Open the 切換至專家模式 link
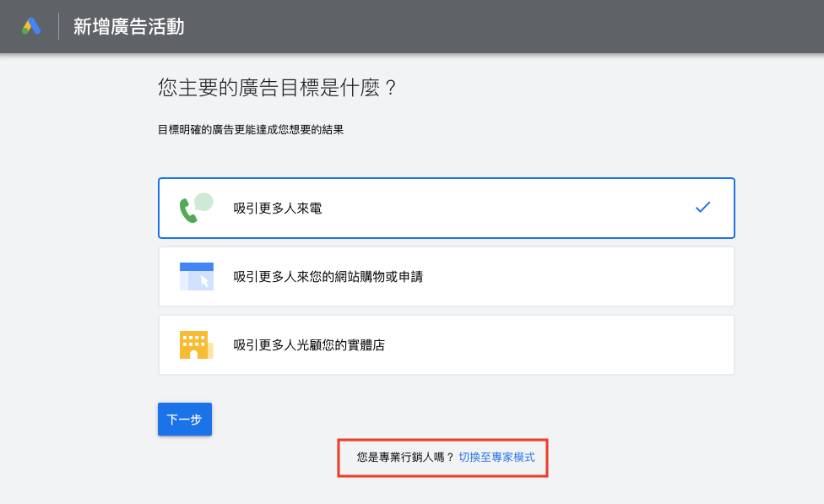 pyautogui.click(x=496, y=458)
